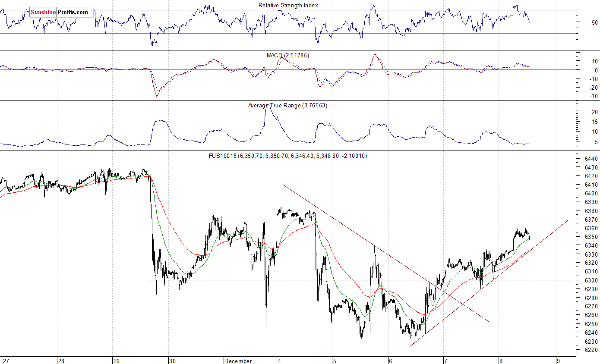The width and height of the screenshot is (600, 364).
Task: Click the 27 date label on time axis
Action: (x=6, y=361)
